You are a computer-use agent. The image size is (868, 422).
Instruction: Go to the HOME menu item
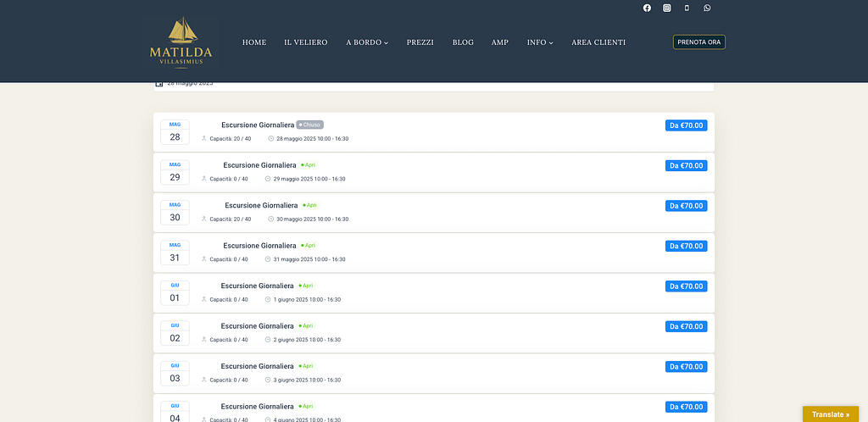click(x=254, y=42)
